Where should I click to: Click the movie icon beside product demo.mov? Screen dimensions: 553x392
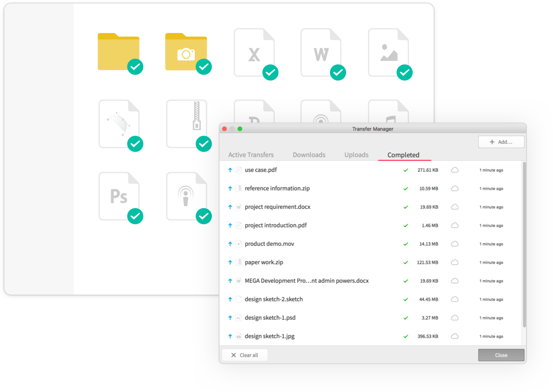(238, 244)
